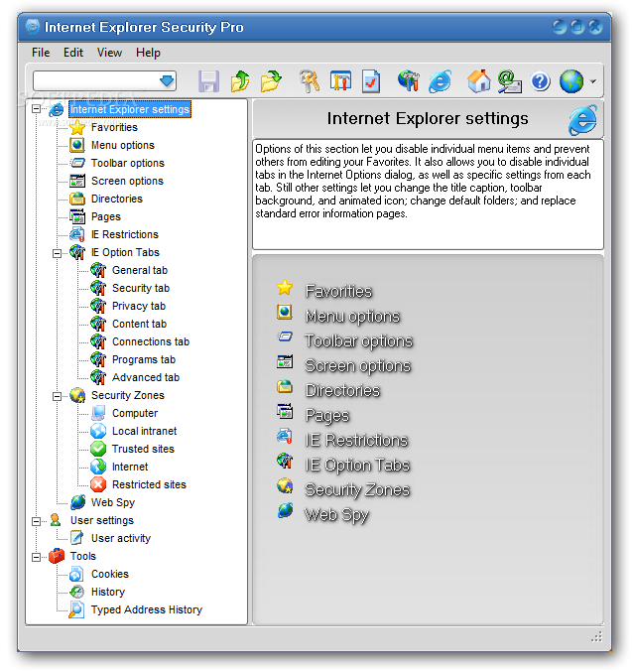Select Content tab in the tree

139,325
